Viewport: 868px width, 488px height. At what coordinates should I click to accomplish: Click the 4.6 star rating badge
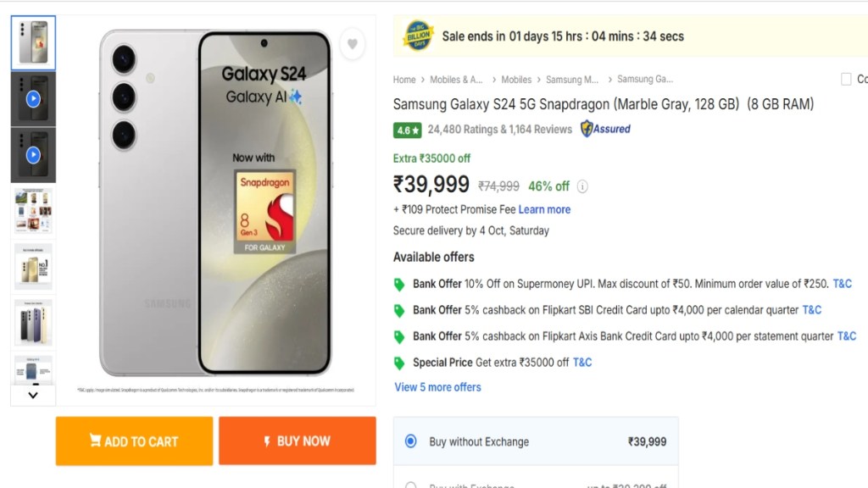click(407, 130)
